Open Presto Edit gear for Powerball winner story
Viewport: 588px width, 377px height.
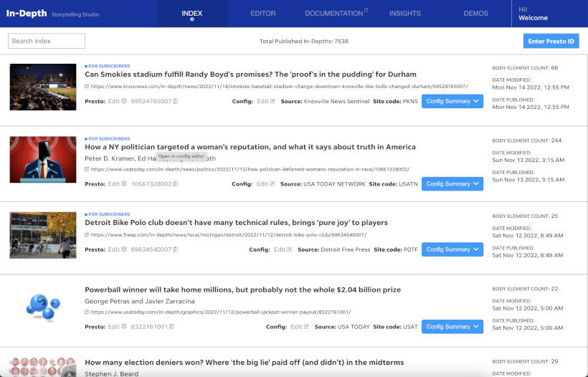[x=118, y=327]
